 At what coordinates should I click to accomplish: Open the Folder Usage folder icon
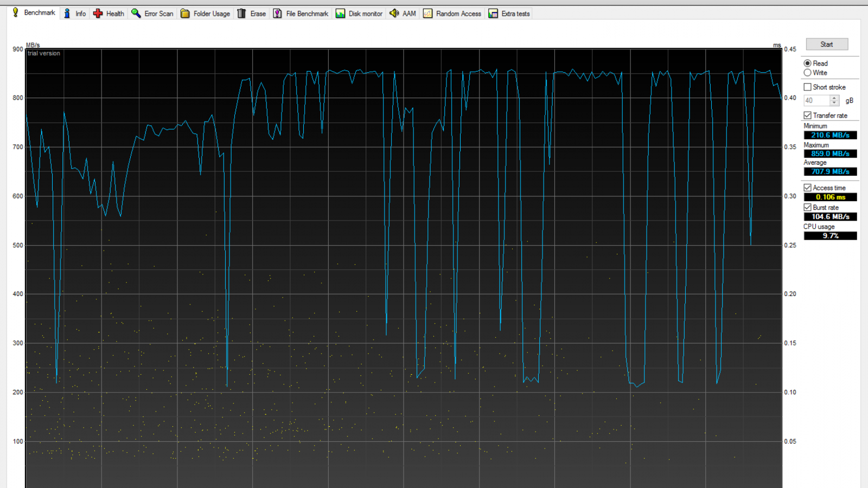point(185,14)
